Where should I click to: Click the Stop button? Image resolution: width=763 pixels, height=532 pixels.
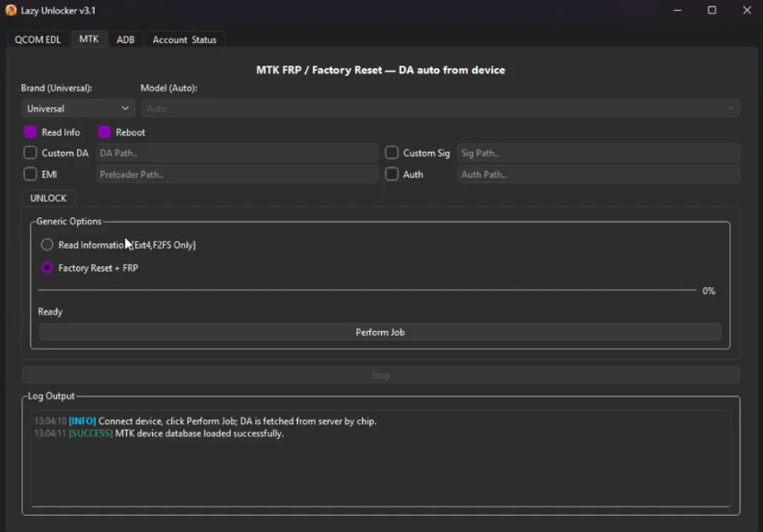point(380,375)
